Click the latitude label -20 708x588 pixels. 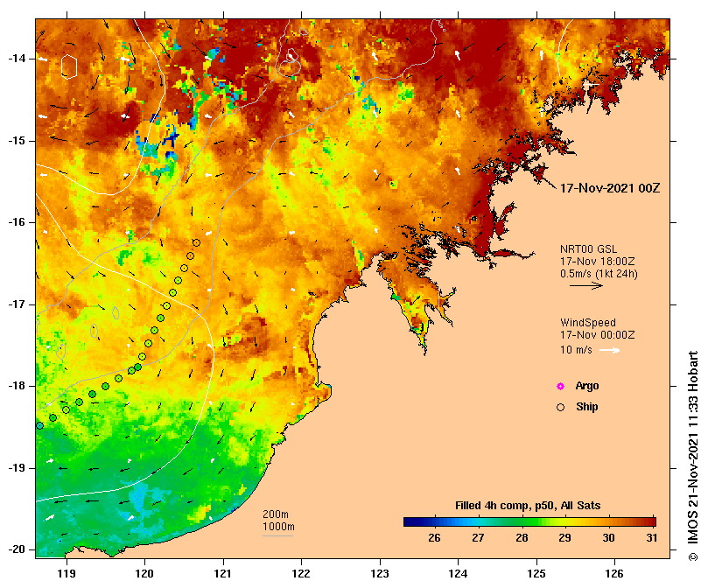click(x=17, y=550)
